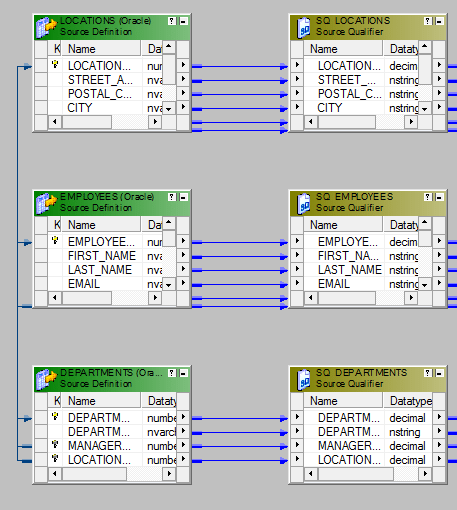Click the EMPLOYEES (Oracle) title bar text
457x510 pixels.
(x=107, y=196)
